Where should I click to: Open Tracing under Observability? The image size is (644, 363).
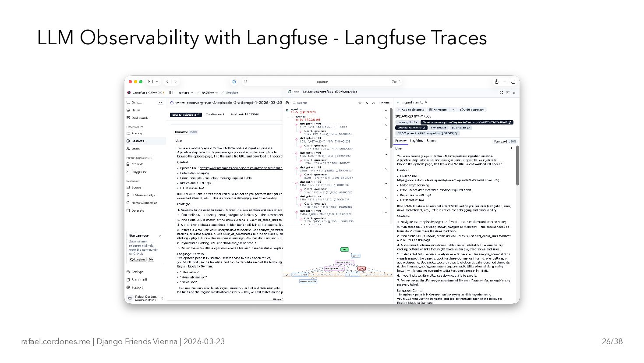(137, 133)
